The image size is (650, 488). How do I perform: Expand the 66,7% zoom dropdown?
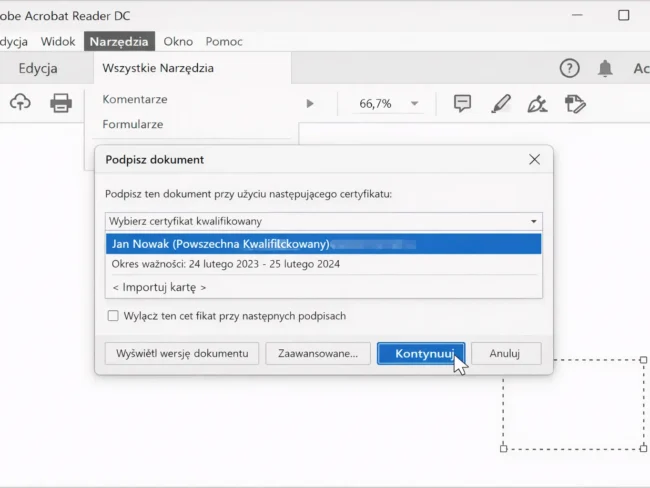(x=415, y=103)
